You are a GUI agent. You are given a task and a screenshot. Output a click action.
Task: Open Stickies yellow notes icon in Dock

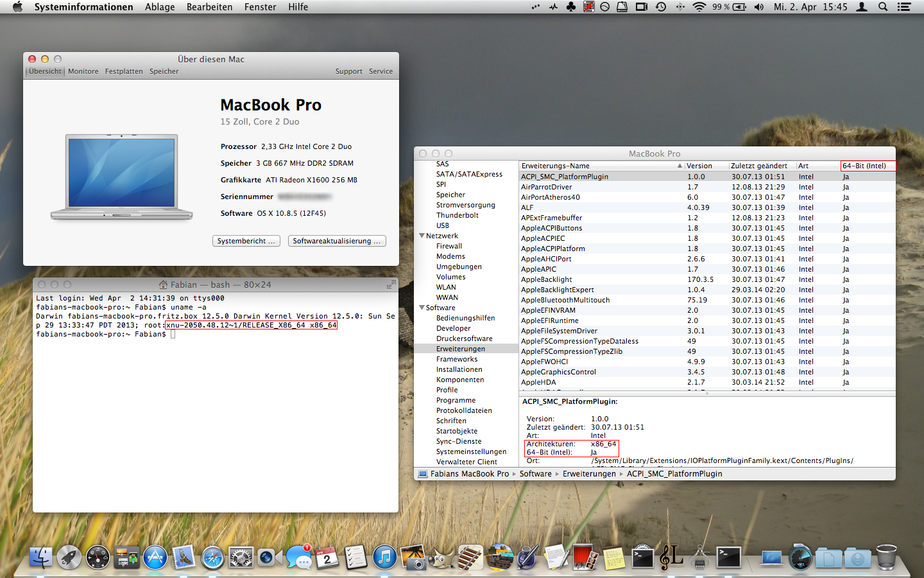613,557
